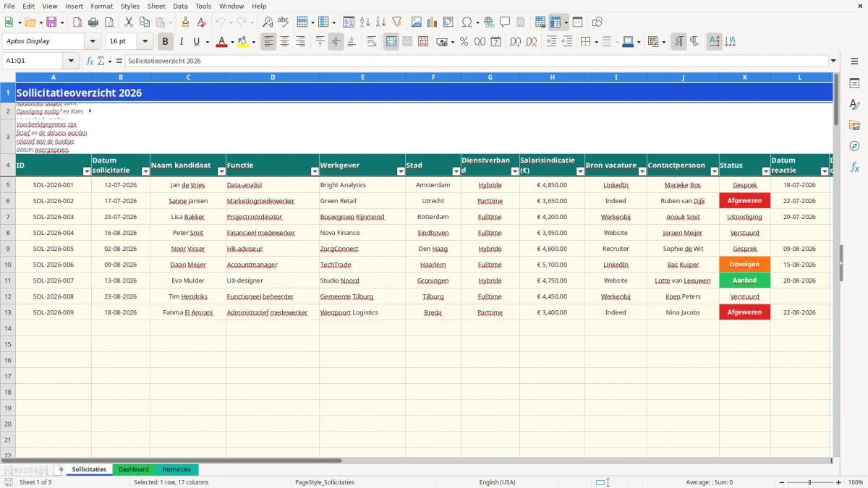Viewport: 868px width, 488px height.
Task: Open the Format menu
Action: point(102,6)
